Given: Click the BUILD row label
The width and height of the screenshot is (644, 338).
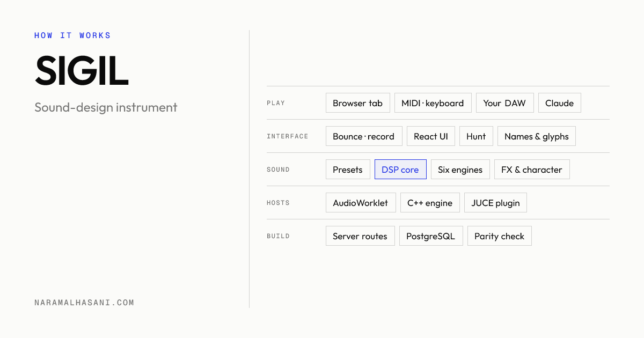Looking at the screenshot, I should tap(278, 236).
